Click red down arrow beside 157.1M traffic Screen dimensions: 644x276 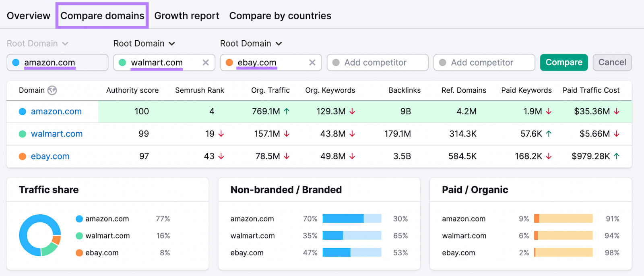tap(287, 134)
